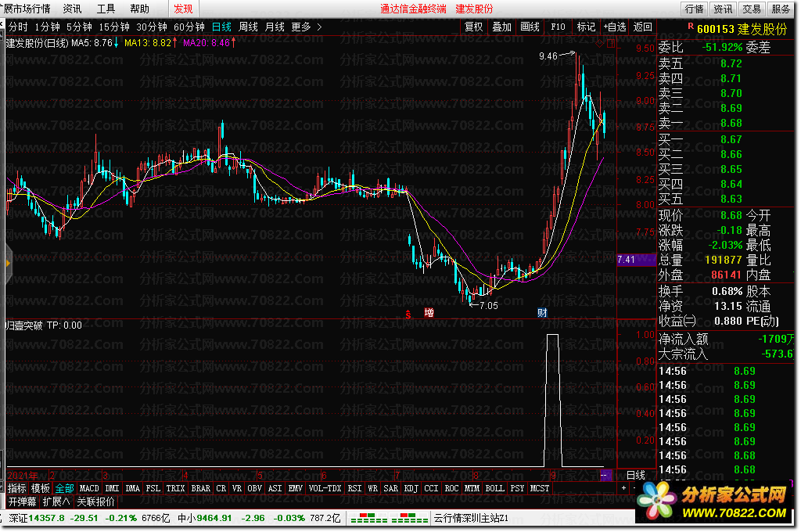This screenshot has height=532, width=801.
Task: Open the 资讯 menu
Action: click(72, 9)
